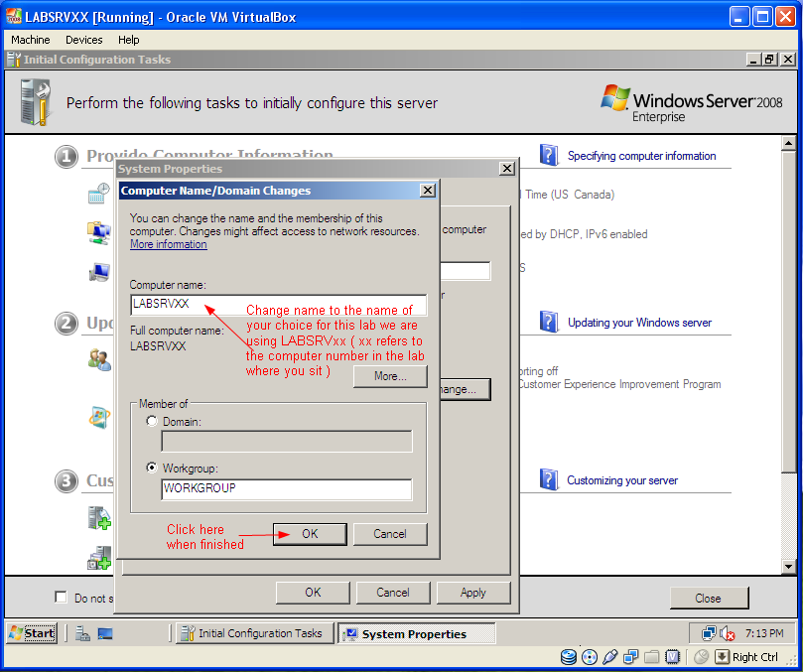Viewport: 803px width, 672px height.
Task: Click the Workgroup name input field
Action: (287, 489)
